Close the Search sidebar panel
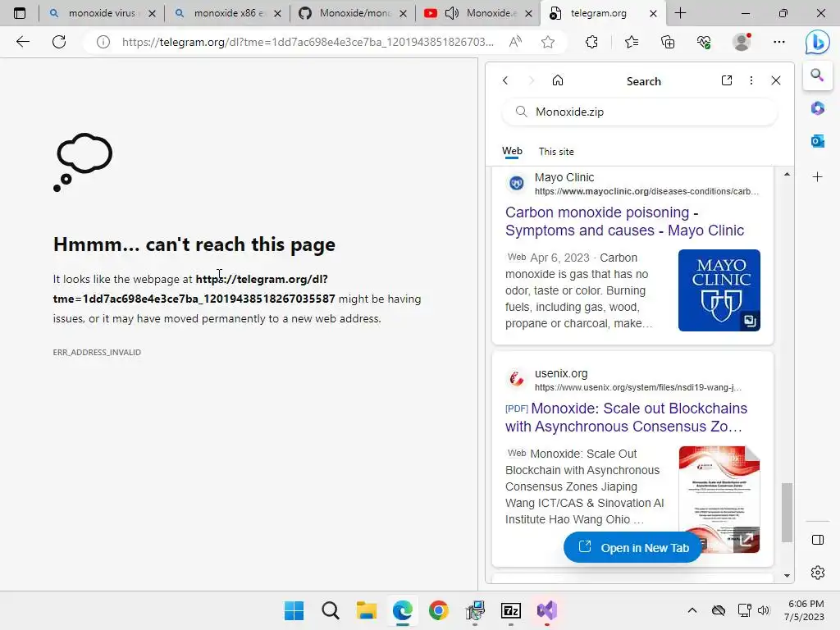The image size is (840, 630). [776, 80]
